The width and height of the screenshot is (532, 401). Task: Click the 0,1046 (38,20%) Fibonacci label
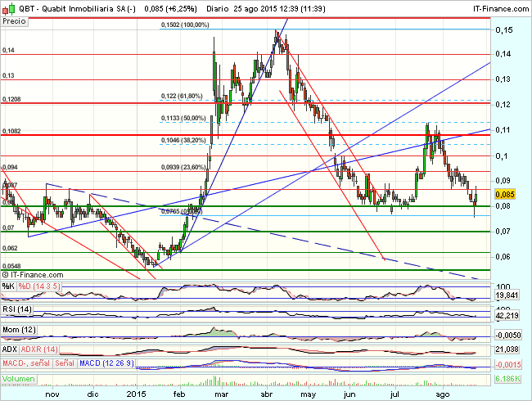click(x=183, y=140)
